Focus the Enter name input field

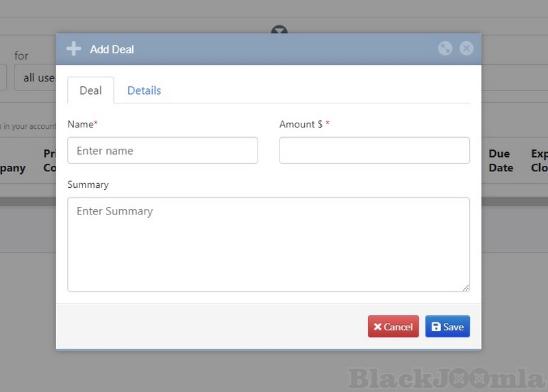tap(162, 151)
